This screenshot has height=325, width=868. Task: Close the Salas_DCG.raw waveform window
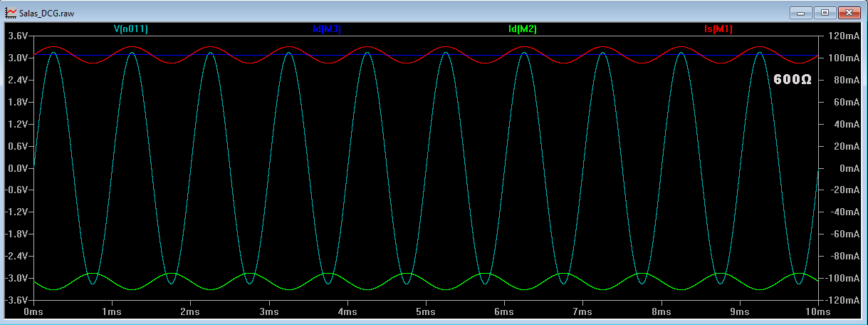click(x=848, y=12)
